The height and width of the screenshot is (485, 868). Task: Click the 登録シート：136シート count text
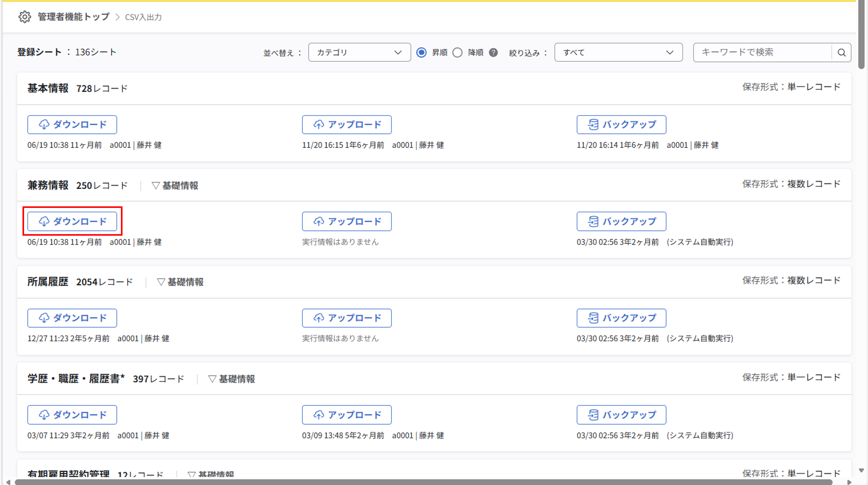[x=67, y=52]
